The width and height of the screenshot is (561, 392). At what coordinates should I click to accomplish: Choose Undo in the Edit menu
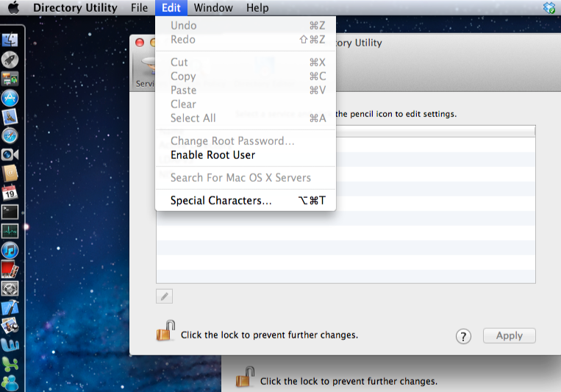point(246,26)
